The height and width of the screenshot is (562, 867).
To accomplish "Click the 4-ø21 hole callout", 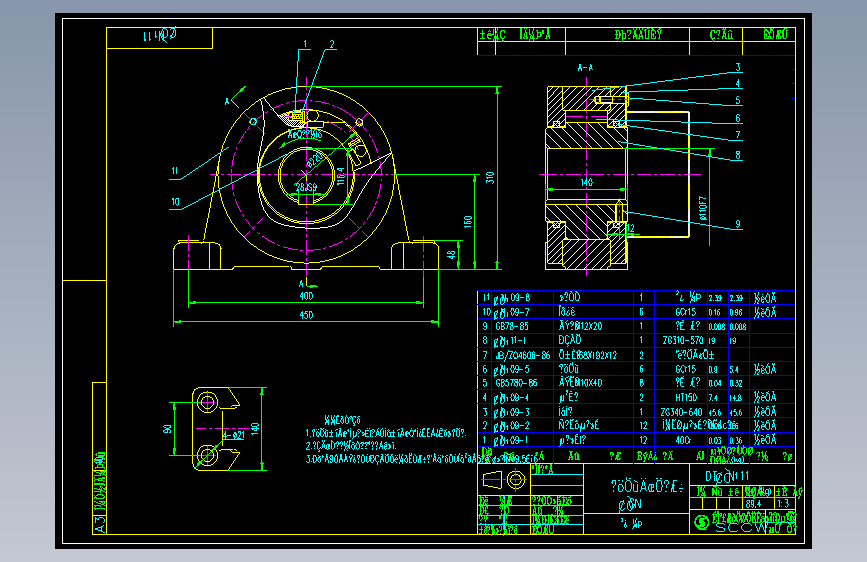I will tap(234, 435).
